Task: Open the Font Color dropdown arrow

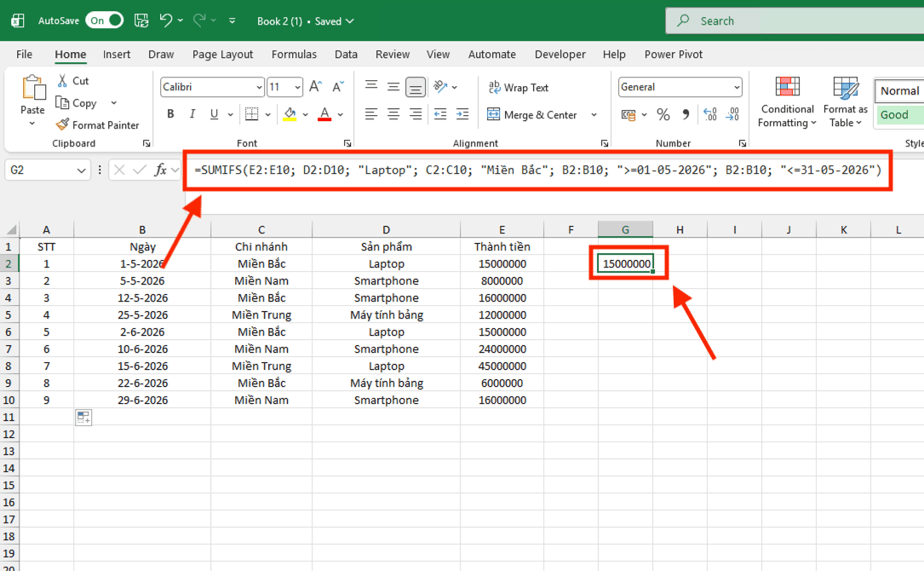Action: click(340, 114)
